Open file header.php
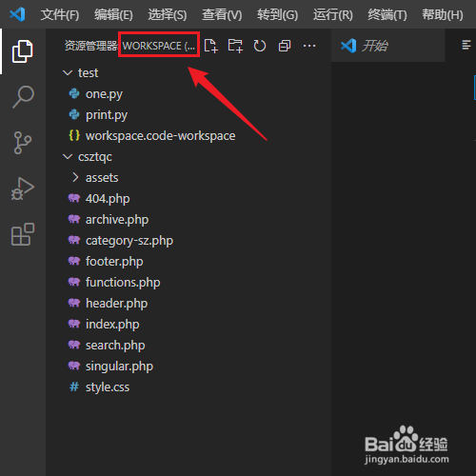476x476 pixels. click(116, 304)
